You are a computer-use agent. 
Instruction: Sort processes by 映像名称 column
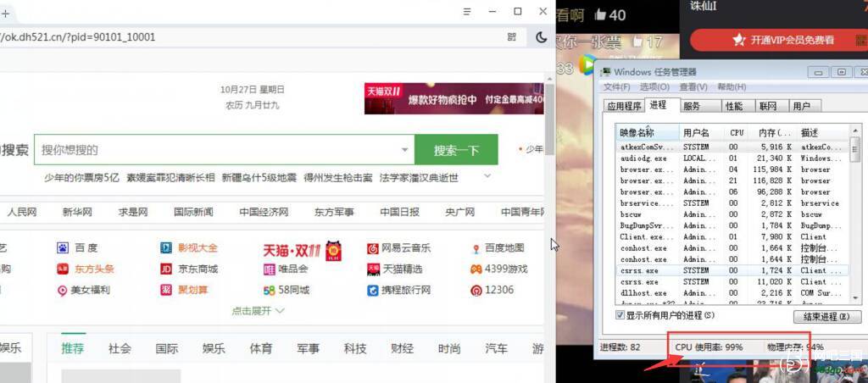(648, 133)
